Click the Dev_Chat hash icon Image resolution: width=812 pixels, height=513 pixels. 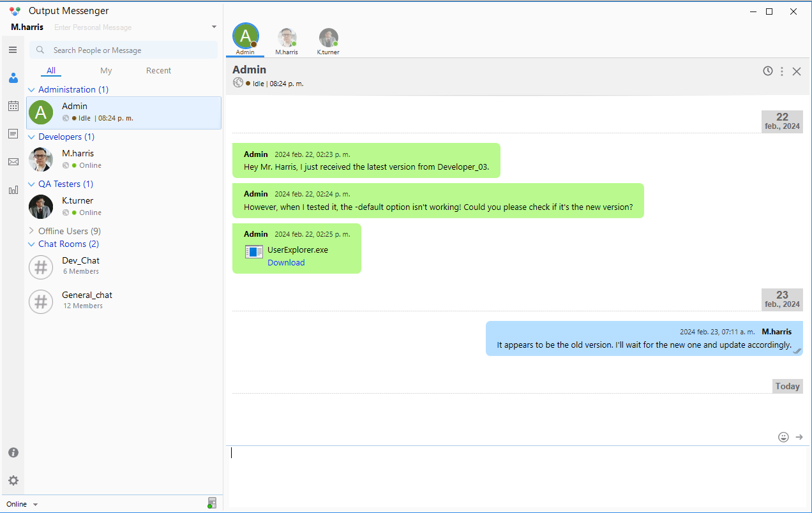[41, 267]
